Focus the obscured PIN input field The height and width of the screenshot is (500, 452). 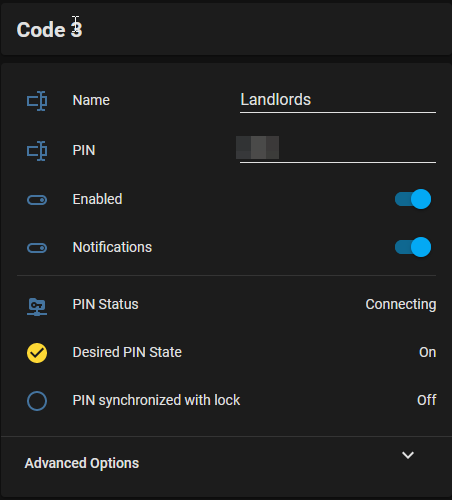click(338, 149)
